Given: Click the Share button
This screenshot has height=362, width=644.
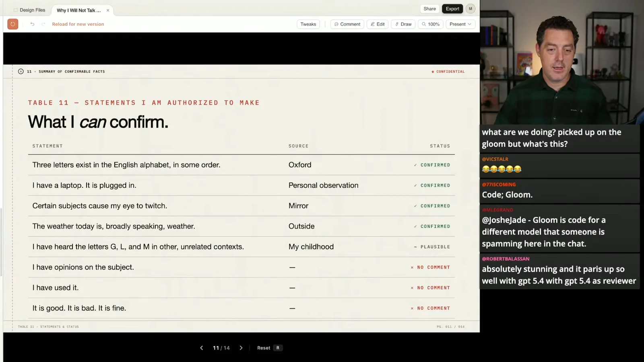Looking at the screenshot, I should click(429, 8).
